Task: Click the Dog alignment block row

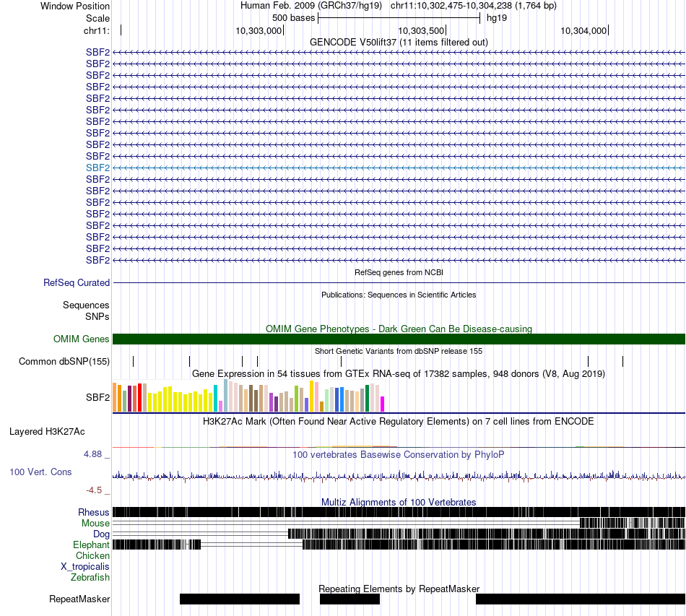Action: tap(487, 534)
